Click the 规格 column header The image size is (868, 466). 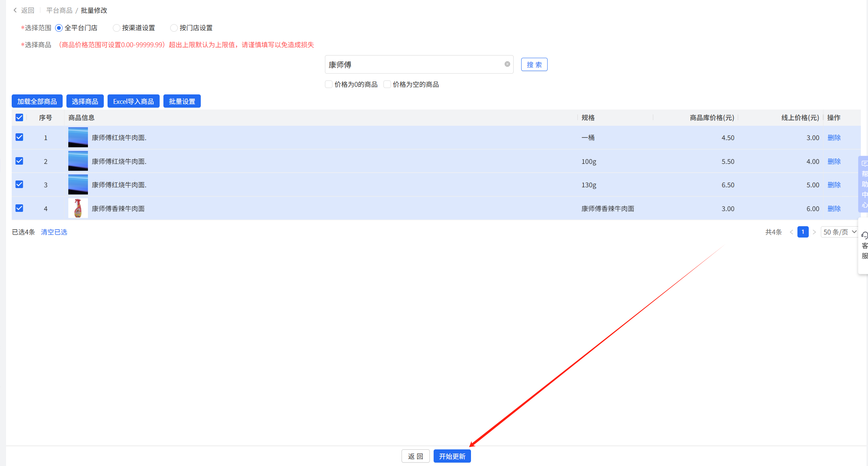(588, 117)
